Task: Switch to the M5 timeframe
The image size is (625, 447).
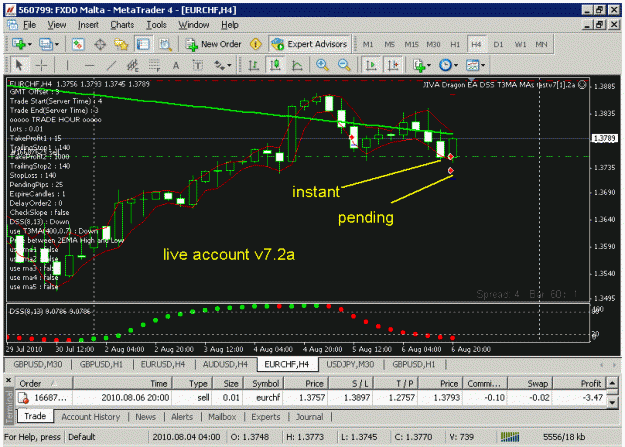Action: 389,44
